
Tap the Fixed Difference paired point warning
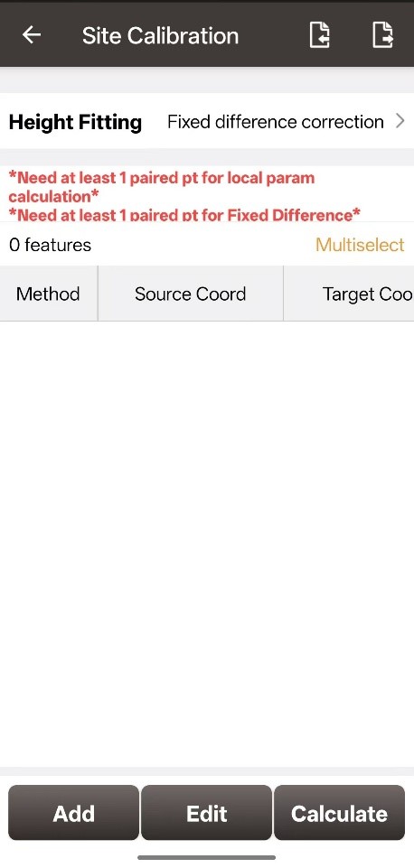(184, 214)
